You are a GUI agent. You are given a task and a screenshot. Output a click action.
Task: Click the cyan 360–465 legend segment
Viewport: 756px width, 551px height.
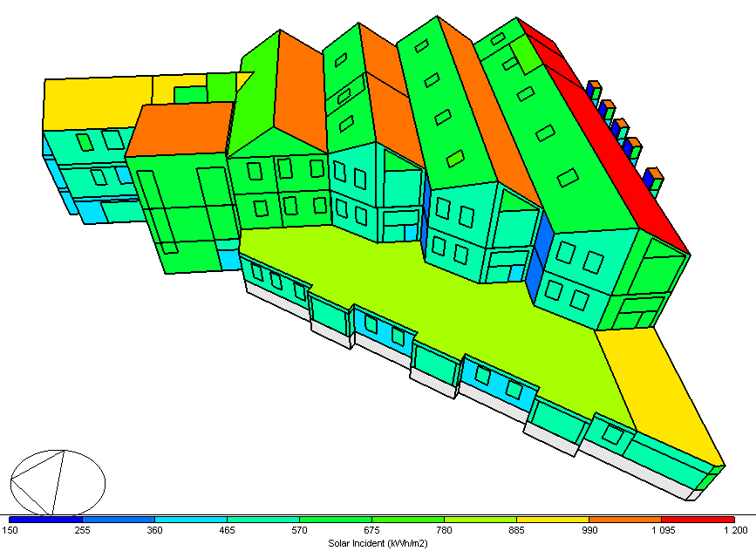[190, 520]
